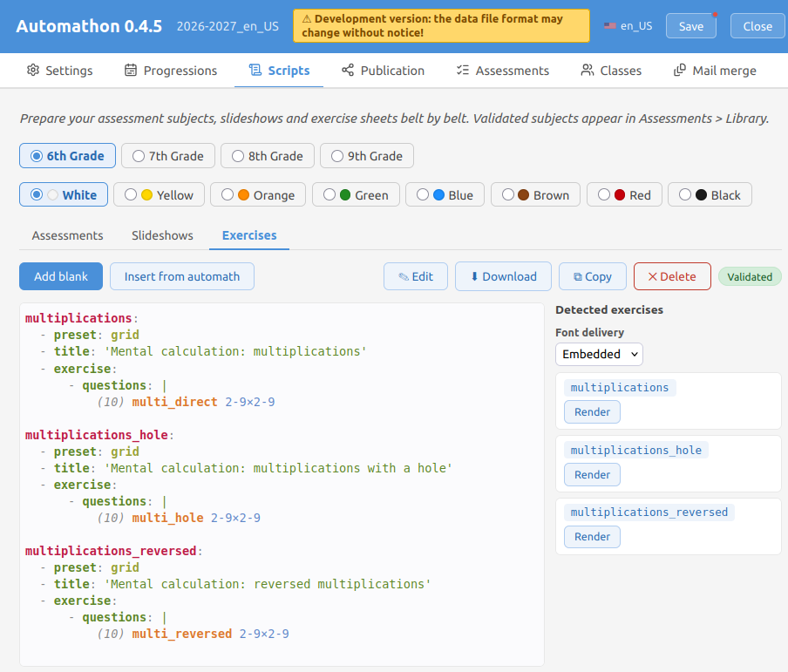Select the Exercises sub-tab
The width and height of the screenshot is (788, 672).
249,235
